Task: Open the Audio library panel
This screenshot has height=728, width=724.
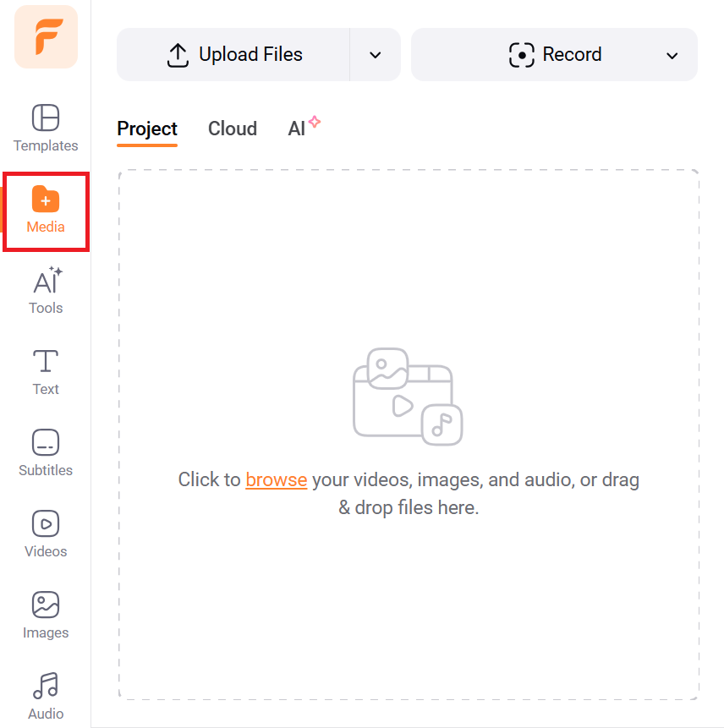Action: click(46, 697)
